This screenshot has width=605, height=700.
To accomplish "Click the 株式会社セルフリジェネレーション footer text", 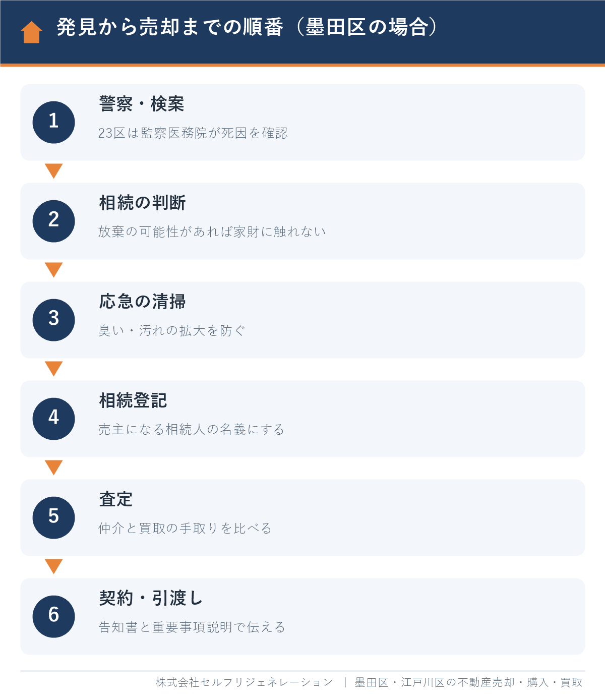I will click(x=244, y=682).
